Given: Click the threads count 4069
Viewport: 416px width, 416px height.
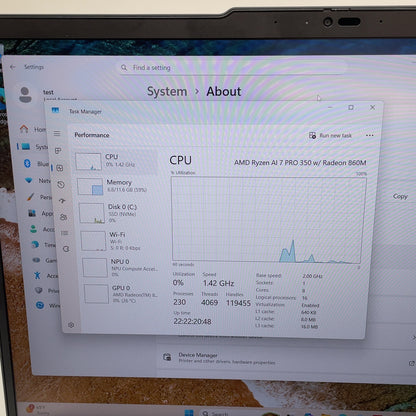Looking at the screenshot, I should (209, 303).
